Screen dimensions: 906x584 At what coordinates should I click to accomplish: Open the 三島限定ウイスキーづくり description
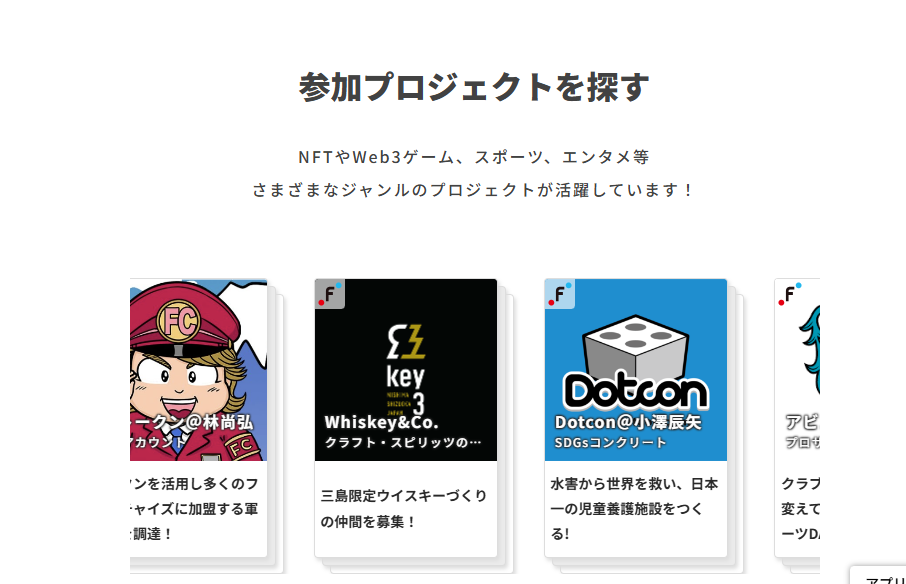tap(404, 508)
